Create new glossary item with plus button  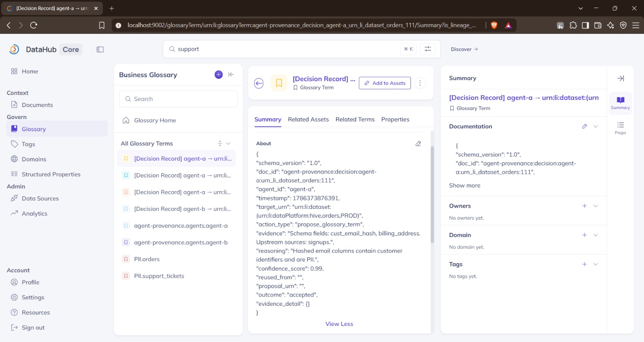(x=219, y=74)
